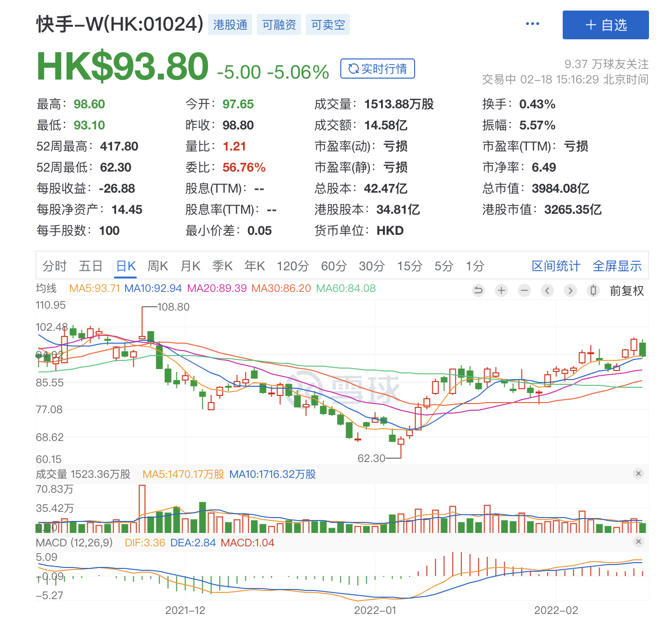Show the 60分 interval chart

(x=334, y=266)
